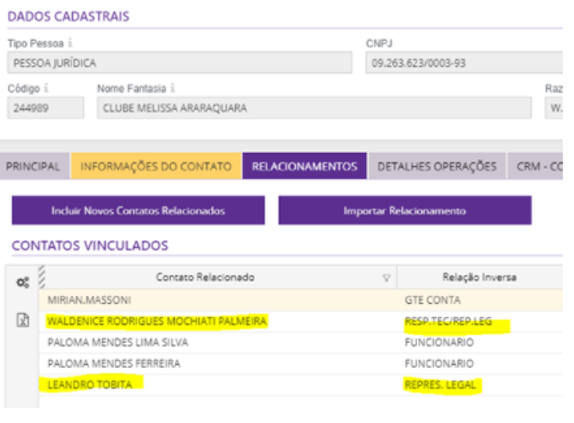Sort by the Relação Inversa column header
574x423 pixels.
coord(480,277)
